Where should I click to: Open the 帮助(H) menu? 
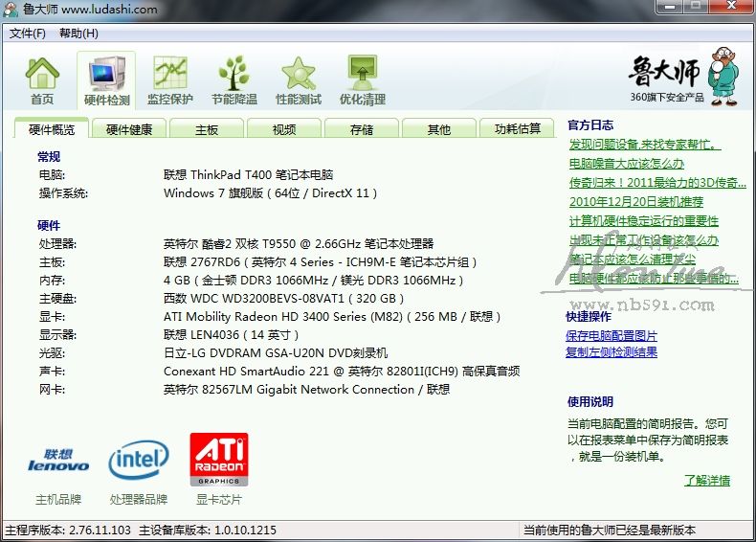point(78,34)
